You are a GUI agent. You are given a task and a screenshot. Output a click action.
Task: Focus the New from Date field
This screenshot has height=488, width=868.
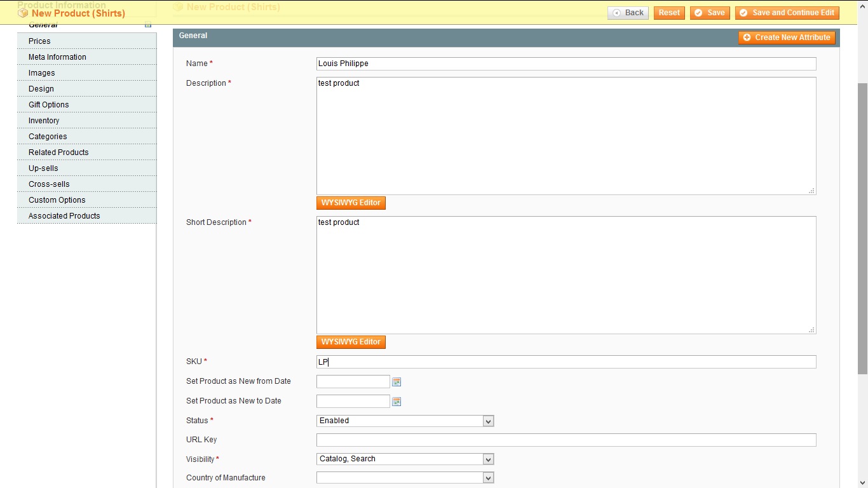353,381
